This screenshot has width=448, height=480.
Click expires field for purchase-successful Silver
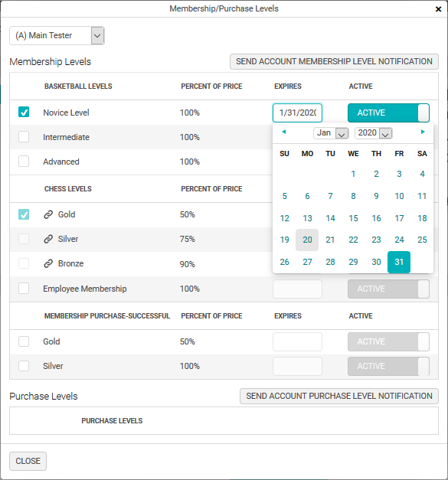[x=297, y=366]
